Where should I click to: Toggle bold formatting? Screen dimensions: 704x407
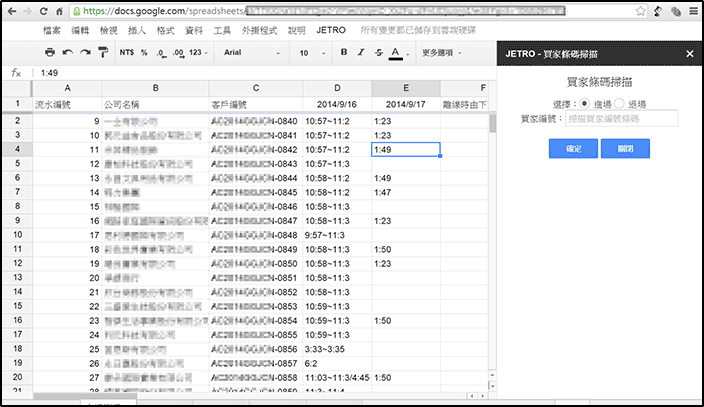pos(344,52)
